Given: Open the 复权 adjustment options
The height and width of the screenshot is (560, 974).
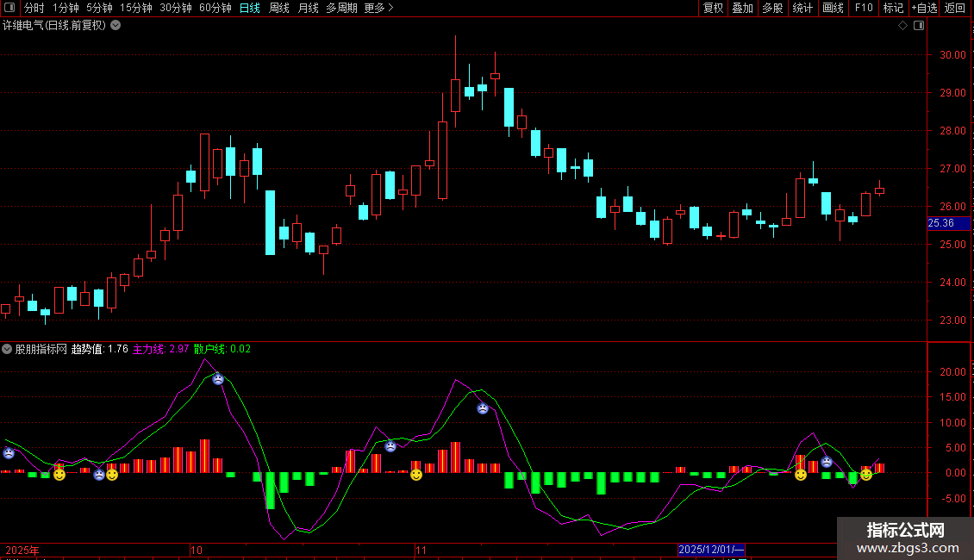Looking at the screenshot, I should point(713,8).
